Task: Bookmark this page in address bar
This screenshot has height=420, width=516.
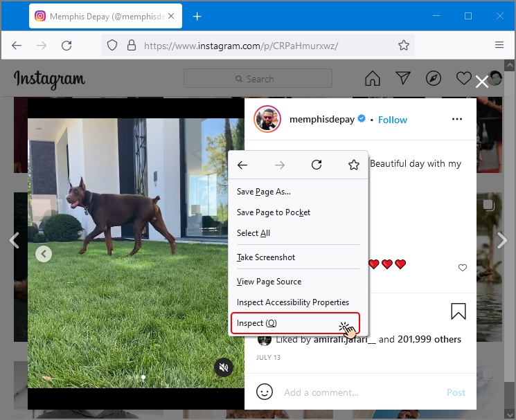Action: 404,46
